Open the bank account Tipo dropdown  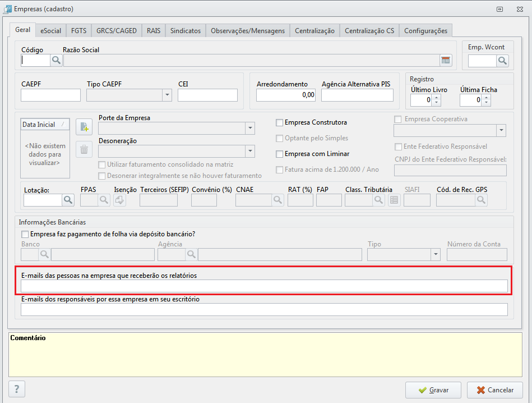[436, 254]
